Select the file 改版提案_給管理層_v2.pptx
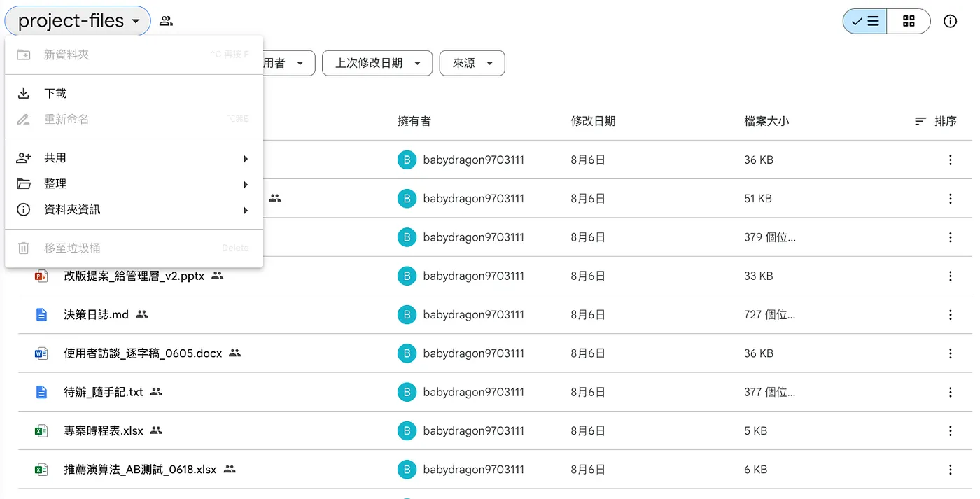The height and width of the screenshot is (499, 980). [x=134, y=276]
